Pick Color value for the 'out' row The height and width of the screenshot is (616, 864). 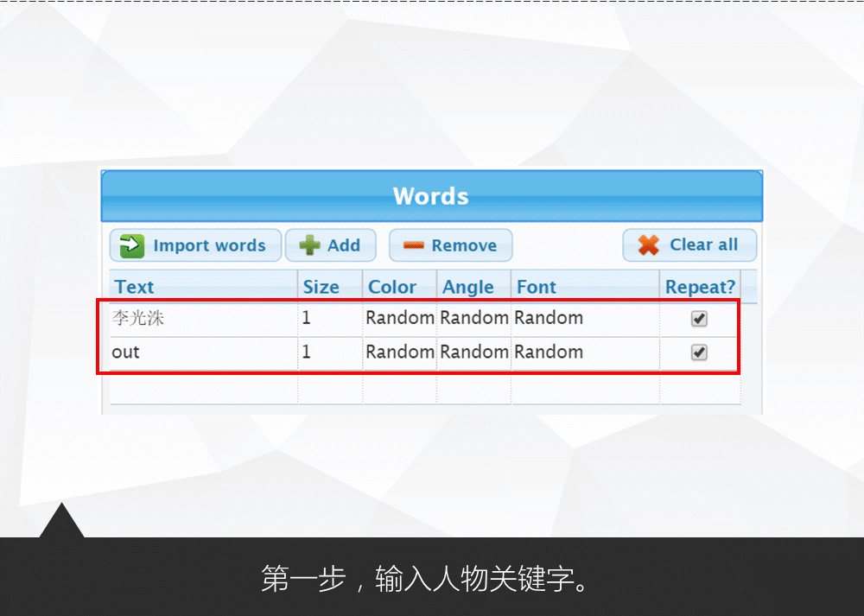coord(399,352)
